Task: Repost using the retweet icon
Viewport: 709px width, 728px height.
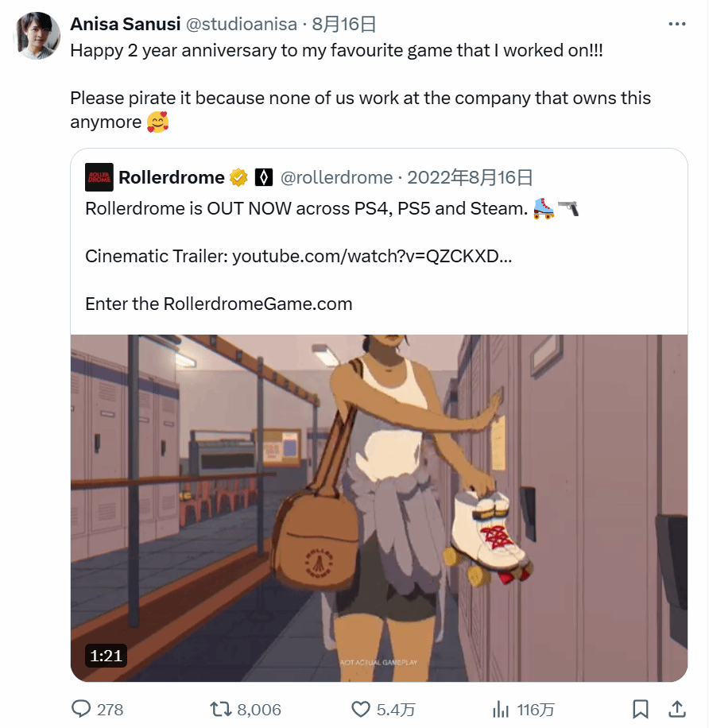Action: [x=220, y=709]
